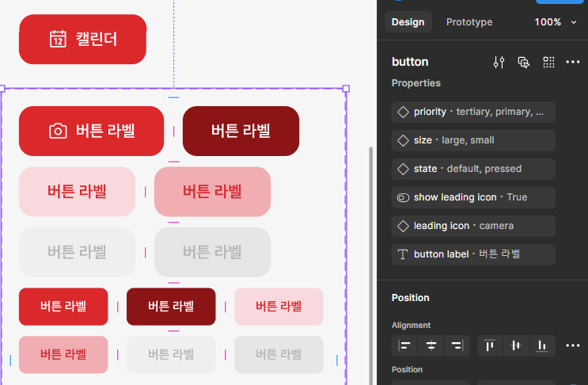This screenshot has height=385, width=588.
Task: Click the diamond icon of priority property
Action: click(x=403, y=112)
